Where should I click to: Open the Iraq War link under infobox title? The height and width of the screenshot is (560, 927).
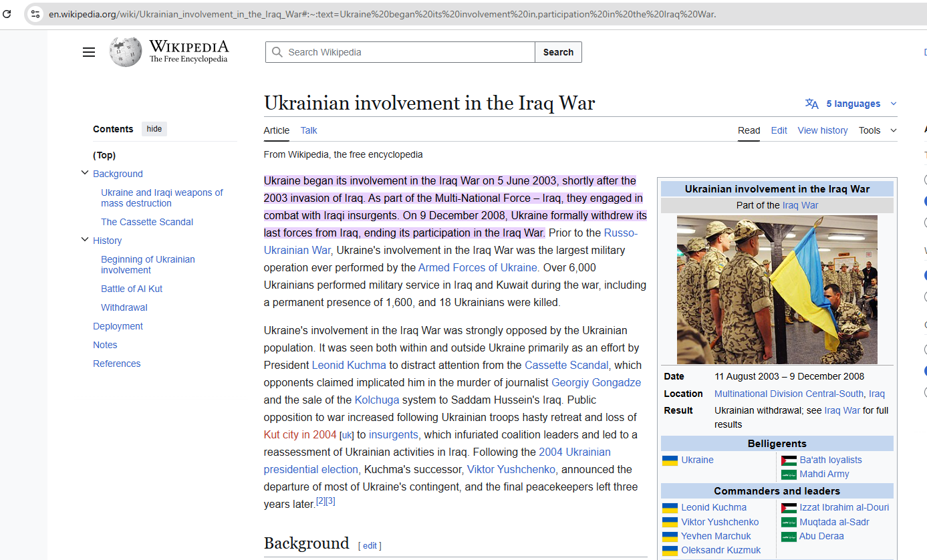coord(800,205)
